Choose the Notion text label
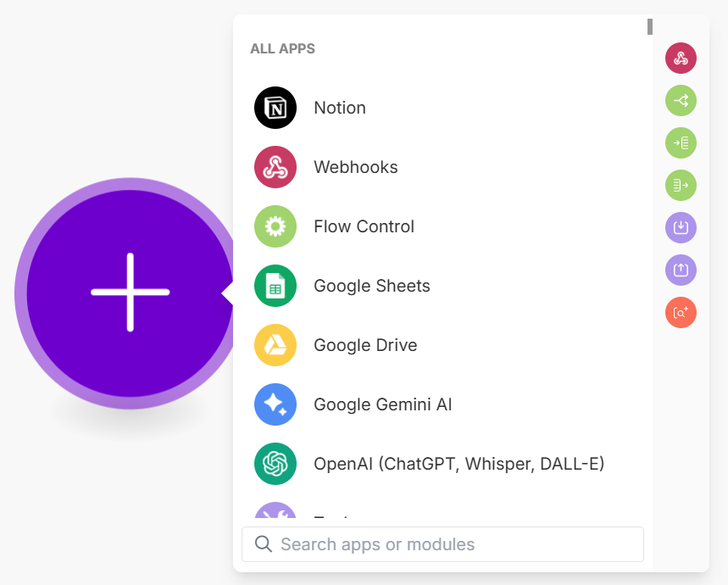The width and height of the screenshot is (728, 585). [x=340, y=108]
